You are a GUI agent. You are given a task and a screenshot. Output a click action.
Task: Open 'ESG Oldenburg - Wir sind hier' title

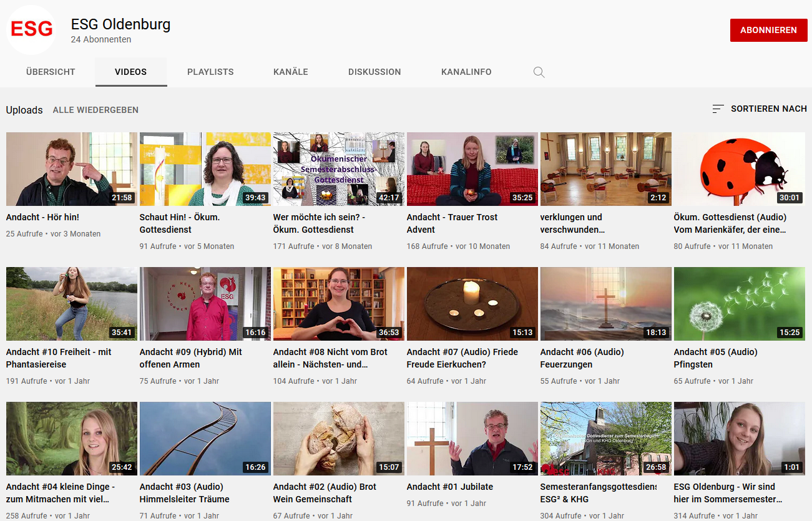click(x=728, y=493)
